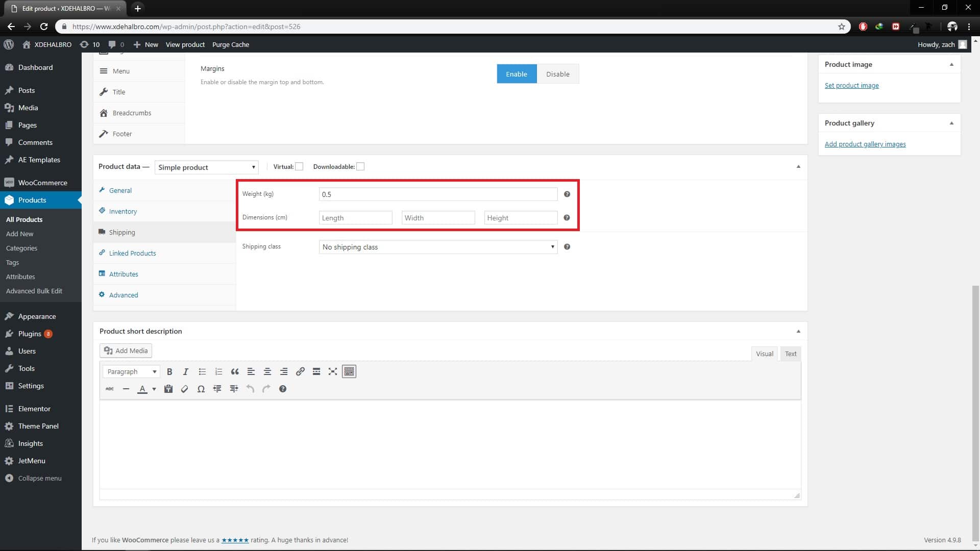Open the Inventory product data tab
The width and height of the screenshot is (980, 551).
point(164,211)
